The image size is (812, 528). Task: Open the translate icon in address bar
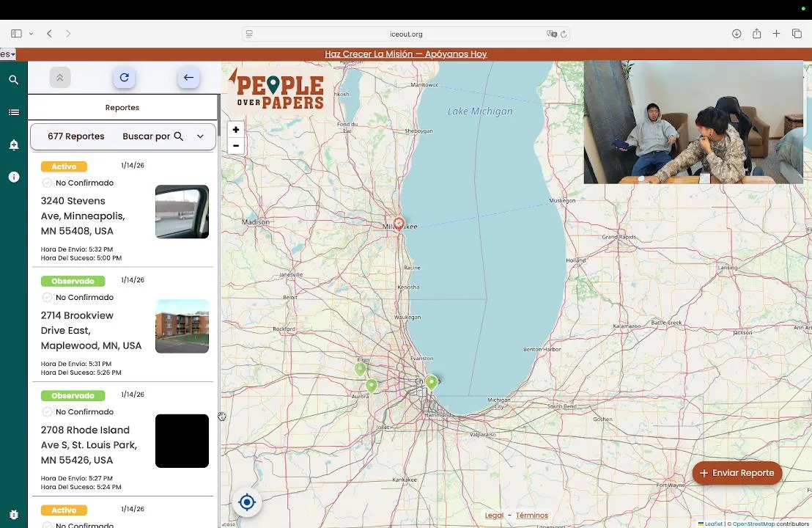pyautogui.click(x=552, y=34)
